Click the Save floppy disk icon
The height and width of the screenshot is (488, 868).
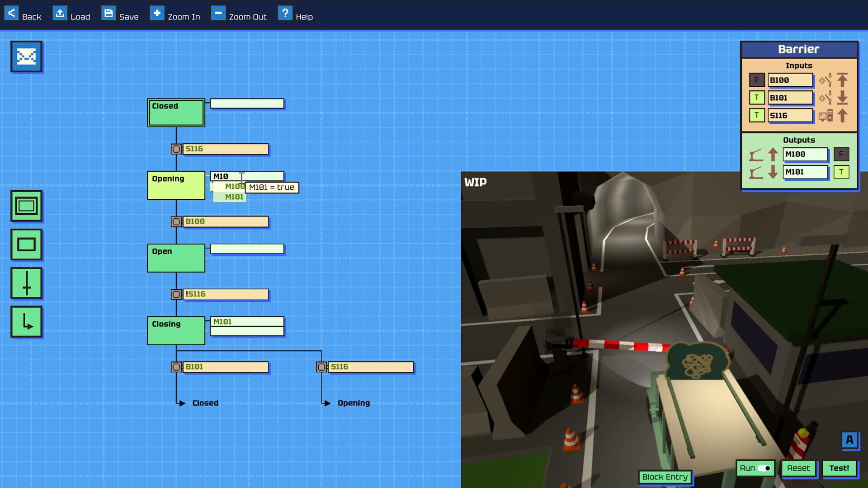(x=108, y=13)
